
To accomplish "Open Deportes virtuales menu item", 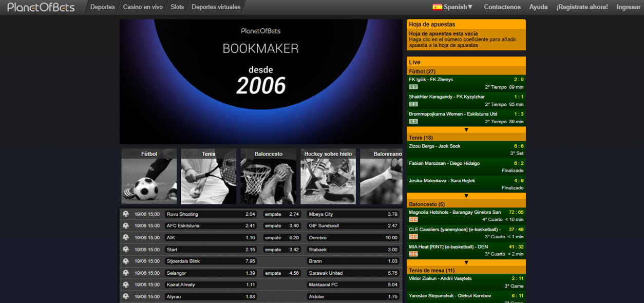I will pos(216,7).
